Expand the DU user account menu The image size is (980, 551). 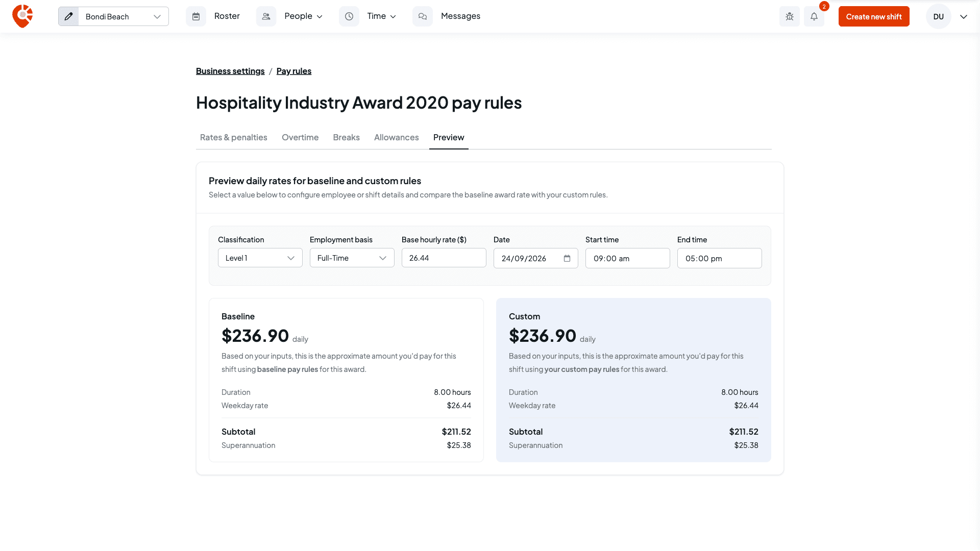[x=963, y=16]
